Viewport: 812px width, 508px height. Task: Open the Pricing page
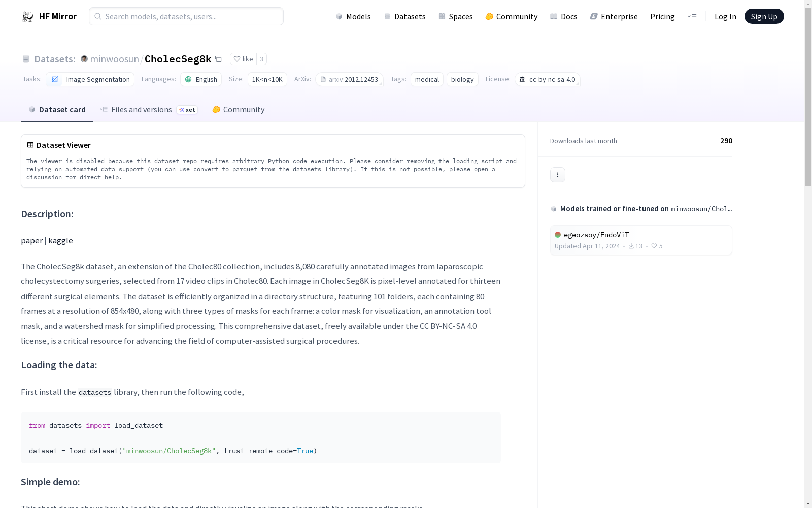click(x=662, y=16)
